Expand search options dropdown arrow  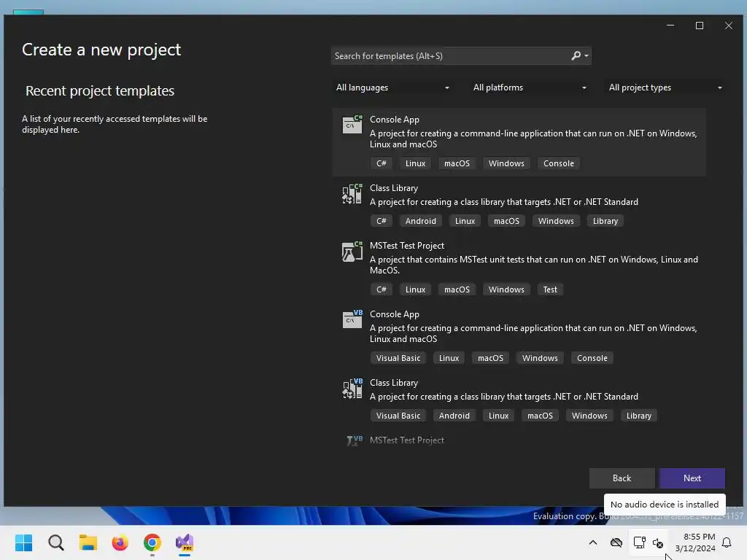coord(587,56)
